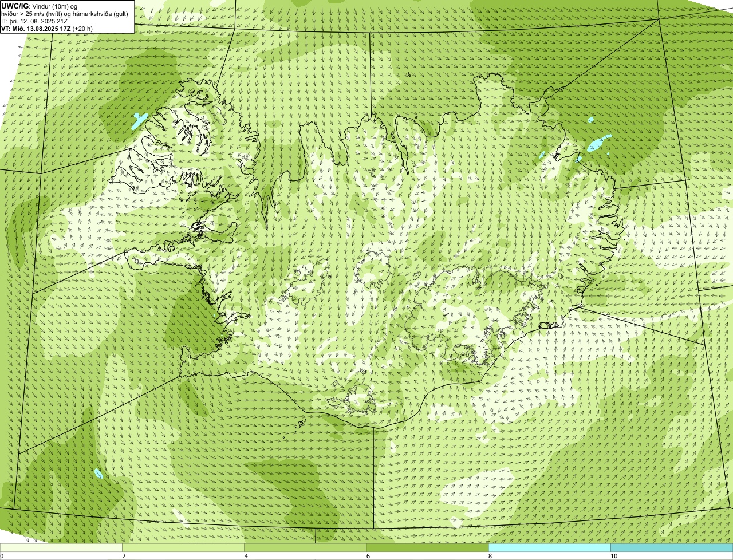Click the '10' label on the color scale
The height and width of the screenshot is (560, 733).
(613, 556)
